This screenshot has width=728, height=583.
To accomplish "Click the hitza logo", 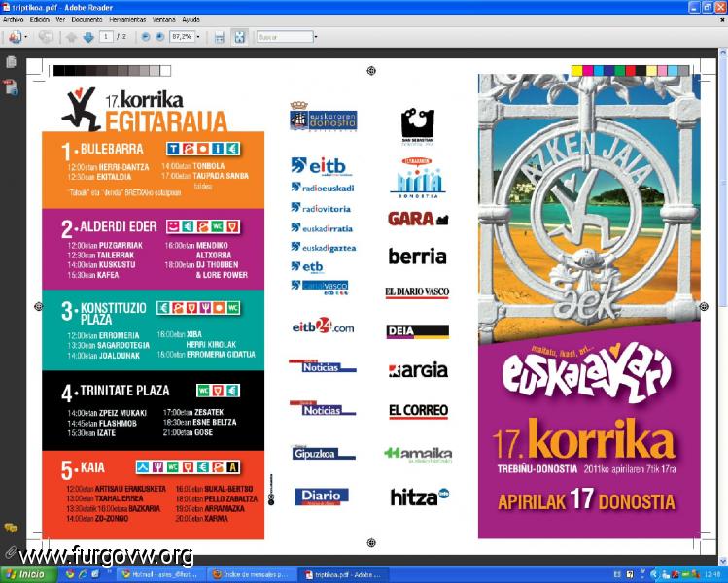I will pos(419,497).
